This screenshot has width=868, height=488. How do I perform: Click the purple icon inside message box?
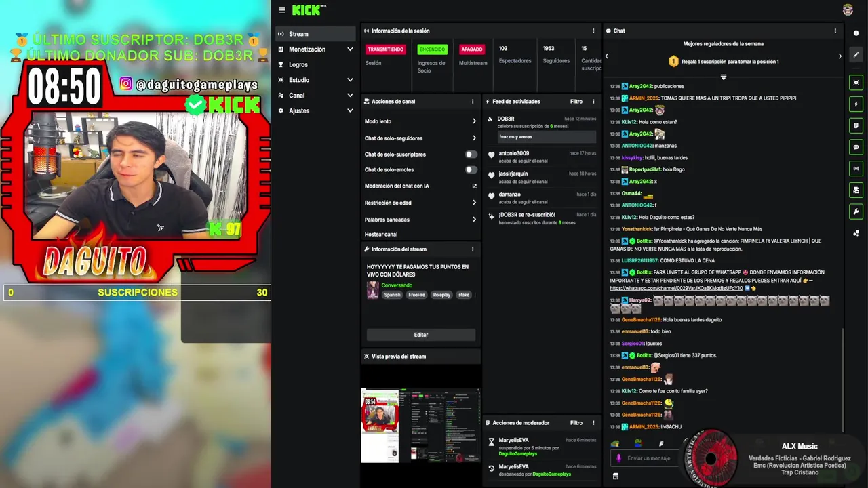618,458
